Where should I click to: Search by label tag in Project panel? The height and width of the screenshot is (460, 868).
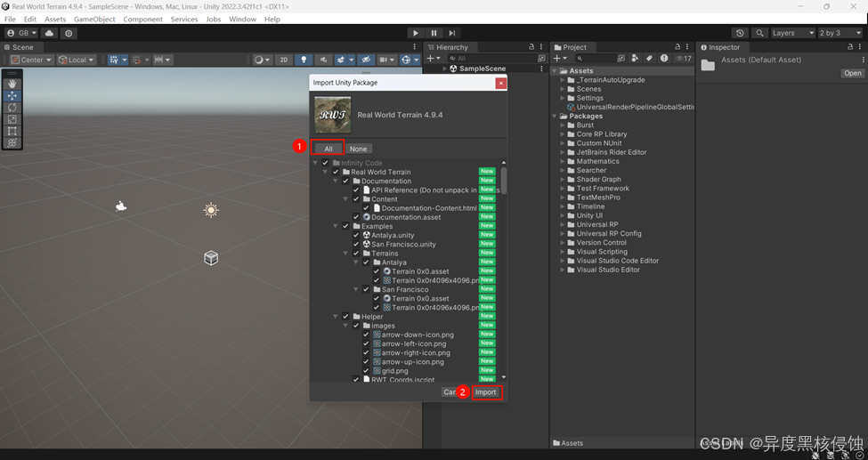[x=649, y=58]
